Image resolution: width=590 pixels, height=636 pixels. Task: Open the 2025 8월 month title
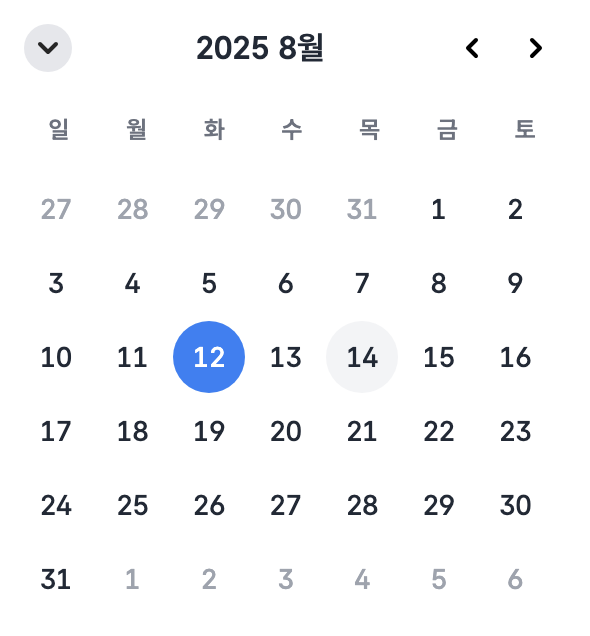click(260, 48)
